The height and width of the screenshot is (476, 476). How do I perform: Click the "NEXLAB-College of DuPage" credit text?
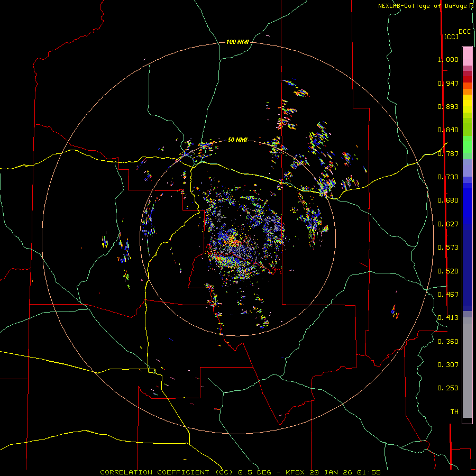tap(422, 6)
